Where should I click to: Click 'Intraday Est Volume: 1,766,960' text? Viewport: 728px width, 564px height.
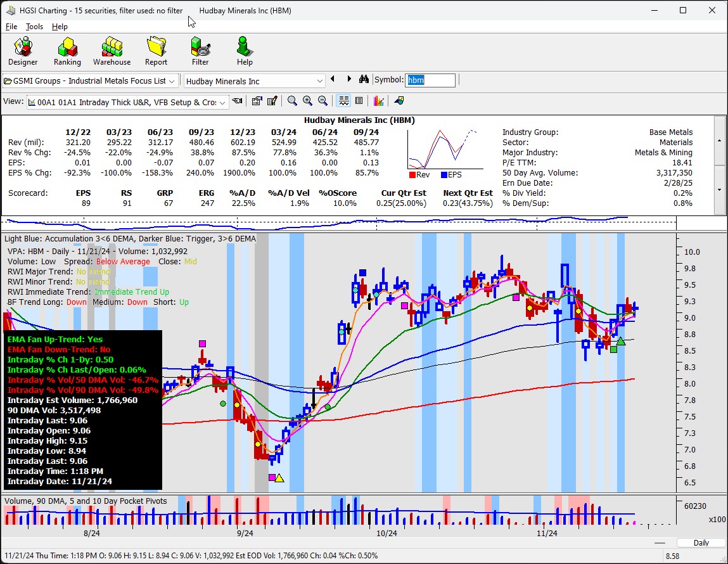point(72,400)
